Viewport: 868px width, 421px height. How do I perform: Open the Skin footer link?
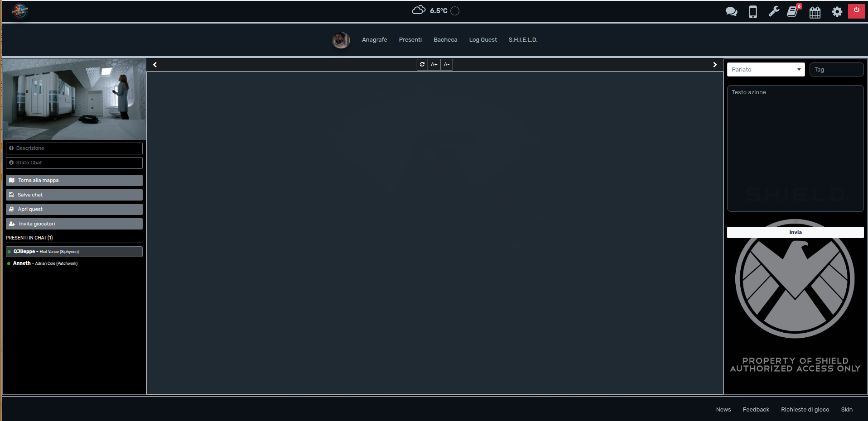(x=847, y=410)
